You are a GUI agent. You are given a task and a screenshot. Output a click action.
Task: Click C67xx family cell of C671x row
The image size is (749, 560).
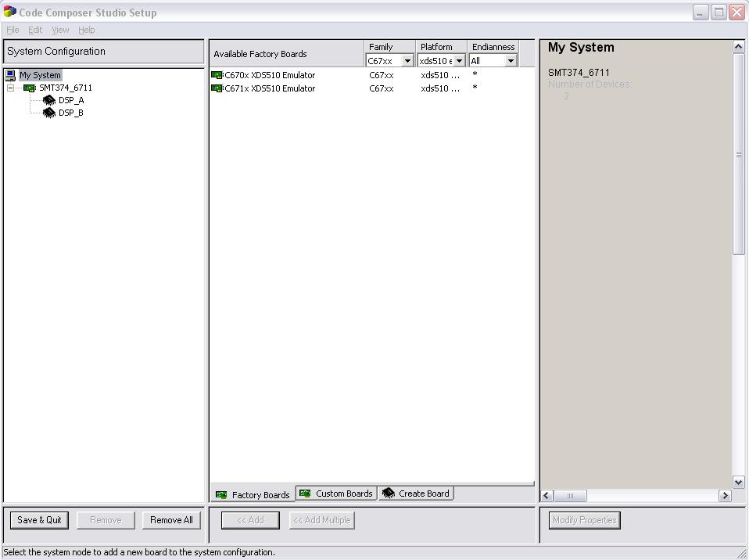click(x=382, y=88)
